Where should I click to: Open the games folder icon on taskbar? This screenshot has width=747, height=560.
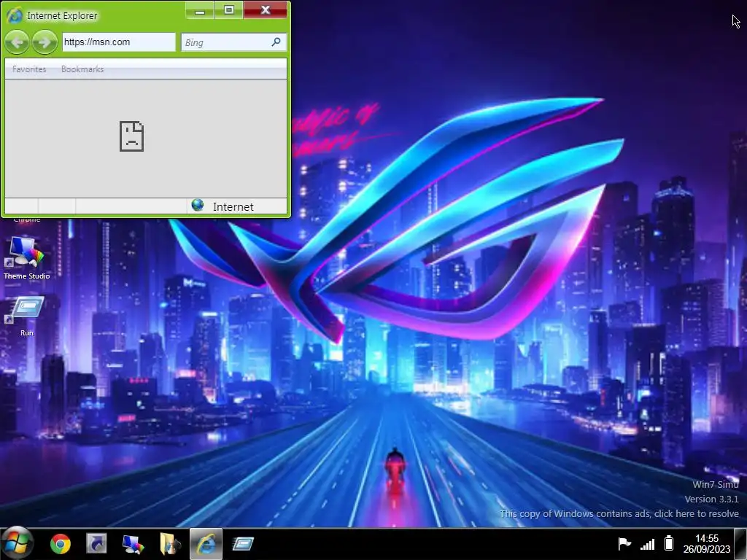(x=169, y=544)
